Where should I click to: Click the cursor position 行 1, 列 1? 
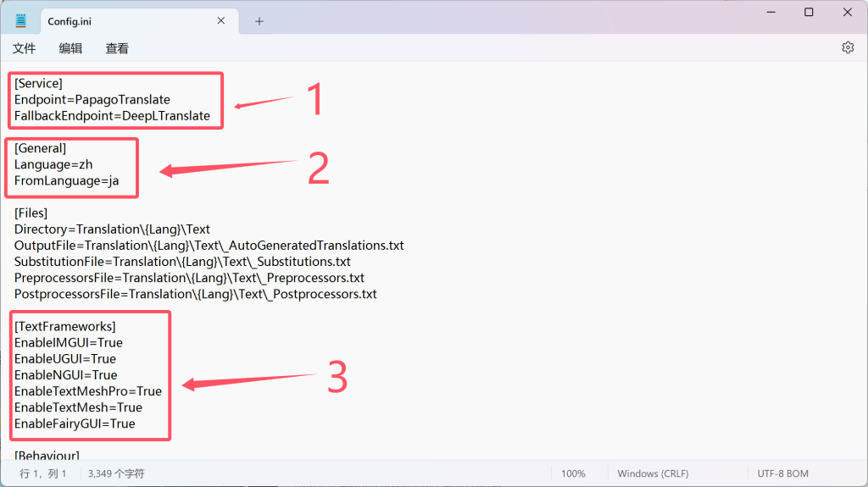(x=43, y=473)
